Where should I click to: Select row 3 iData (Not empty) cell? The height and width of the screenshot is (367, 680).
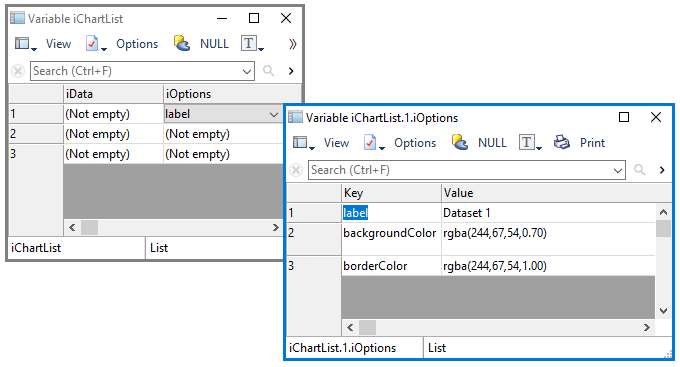click(113, 154)
